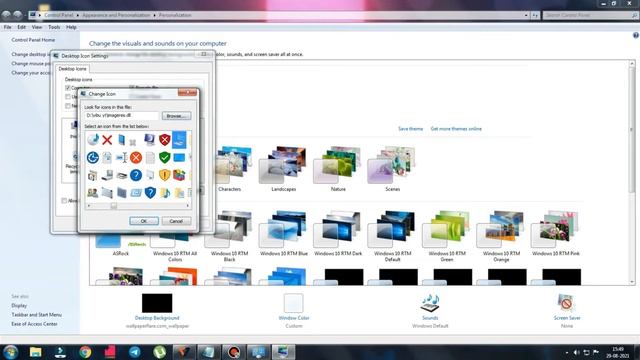Open the File menu
Screen dimensions: 640x360
tap(7, 27)
